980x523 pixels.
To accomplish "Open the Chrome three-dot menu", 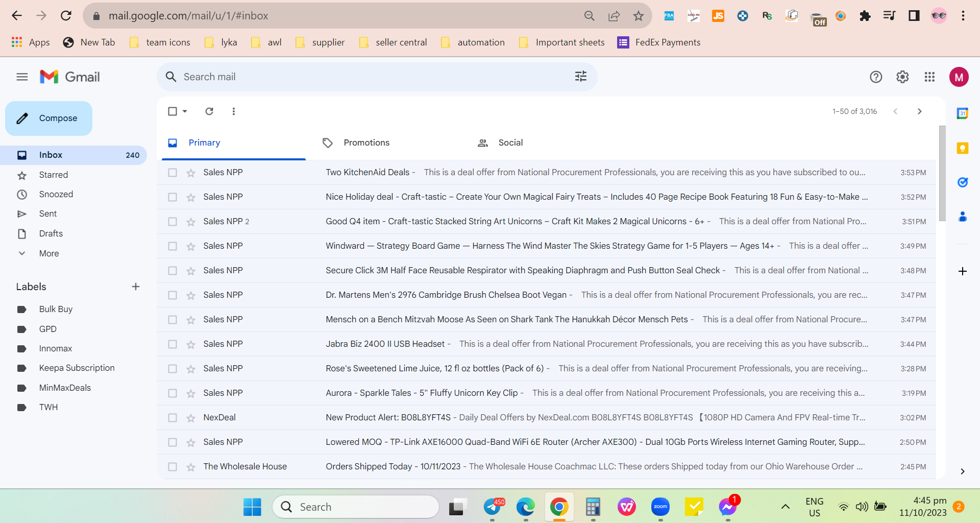I will coord(963,16).
